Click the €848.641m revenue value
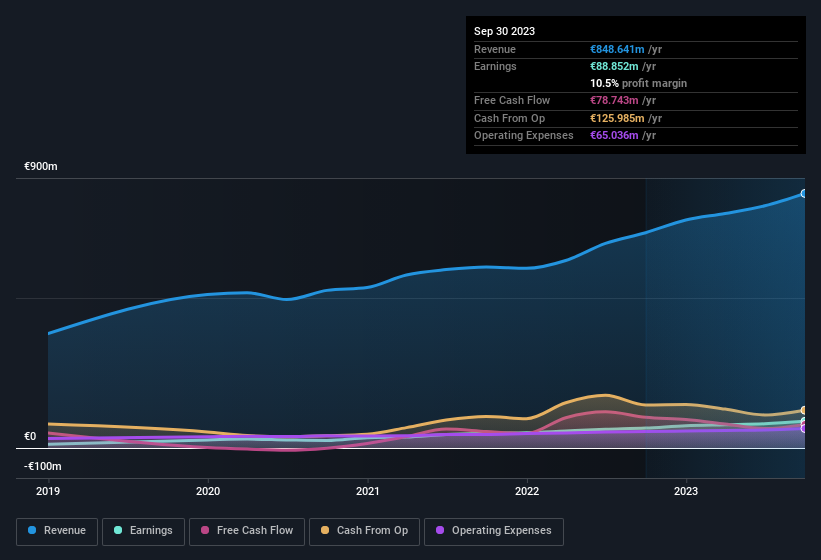The height and width of the screenshot is (560, 821). 617,49
